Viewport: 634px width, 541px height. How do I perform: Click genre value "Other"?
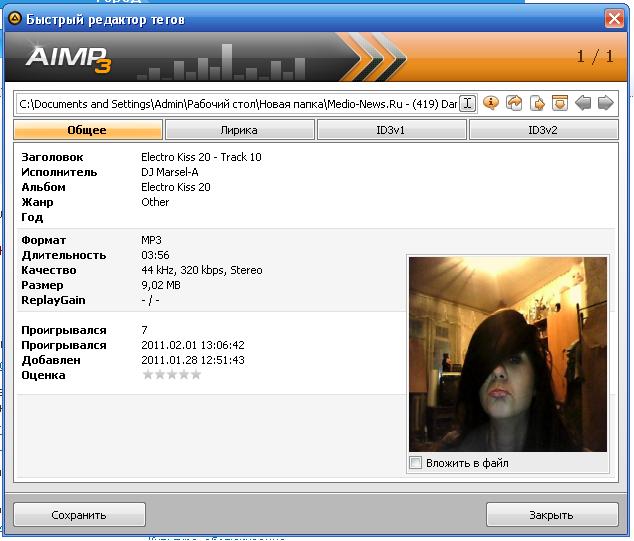coord(155,202)
